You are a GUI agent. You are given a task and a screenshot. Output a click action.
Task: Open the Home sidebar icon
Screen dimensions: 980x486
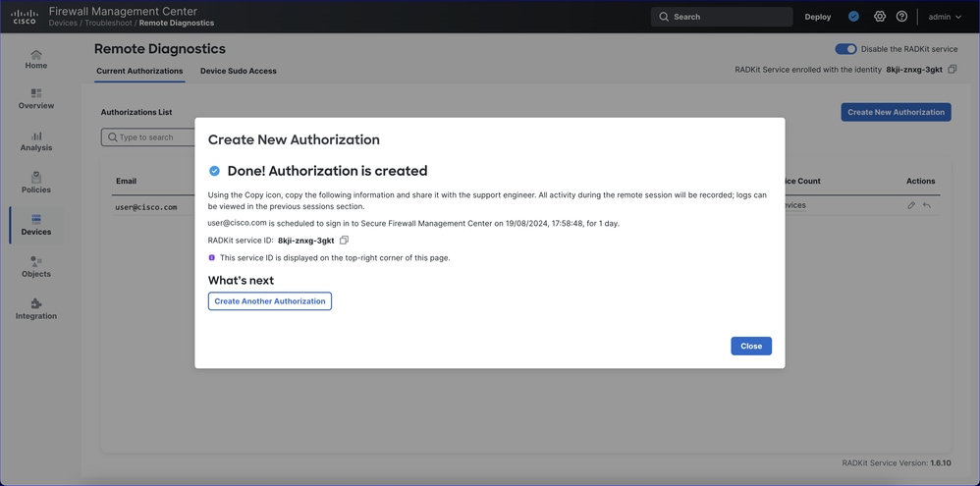36,60
